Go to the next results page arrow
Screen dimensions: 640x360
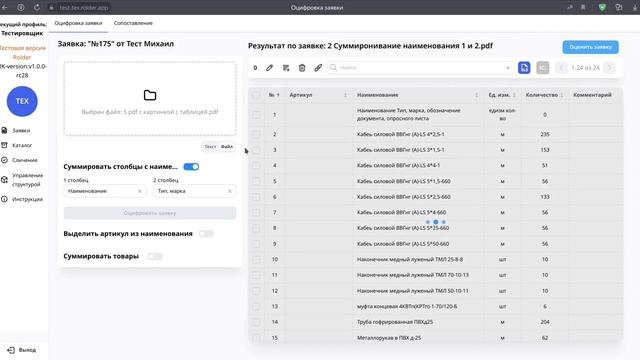tap(609, 68)
